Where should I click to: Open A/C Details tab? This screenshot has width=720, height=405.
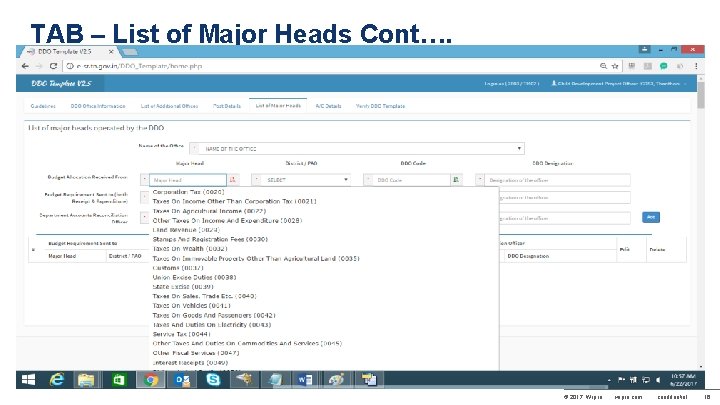point(328,106)
